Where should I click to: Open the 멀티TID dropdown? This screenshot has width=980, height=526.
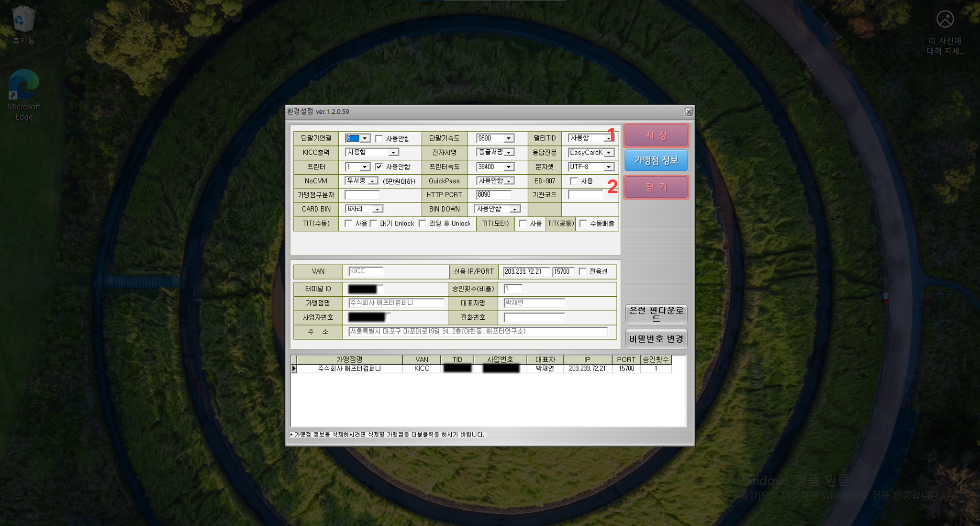(609, 138)
